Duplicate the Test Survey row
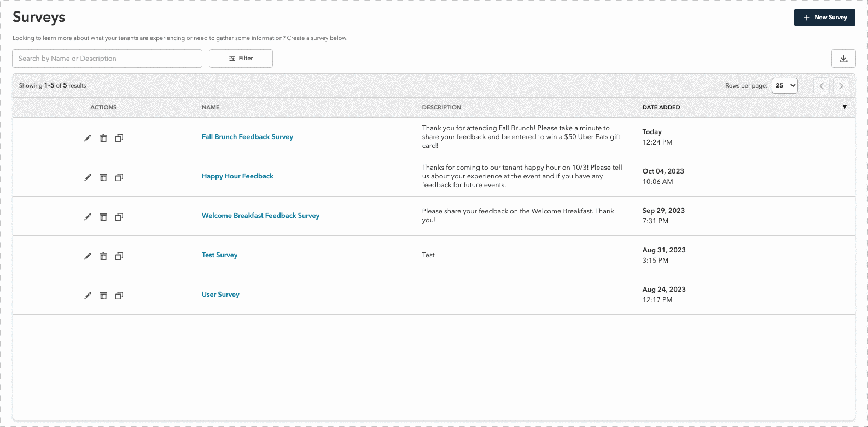This screenshot has height=427, width=868. pos(119,256)
